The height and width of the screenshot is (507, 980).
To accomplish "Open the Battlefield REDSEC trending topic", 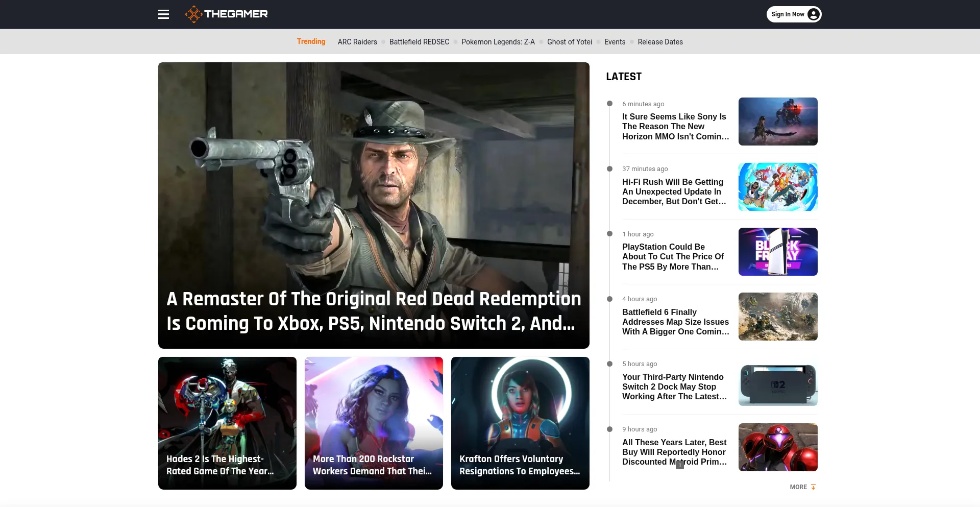I will 419,42.
